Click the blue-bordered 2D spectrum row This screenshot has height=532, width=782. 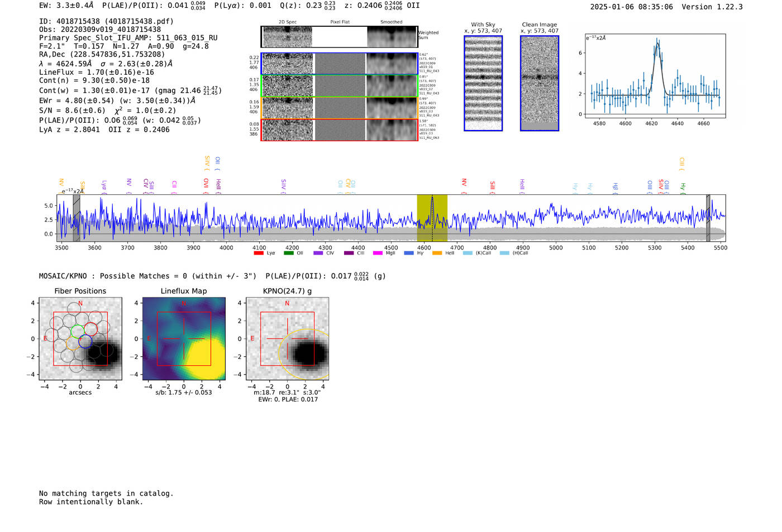coord(340,64)
